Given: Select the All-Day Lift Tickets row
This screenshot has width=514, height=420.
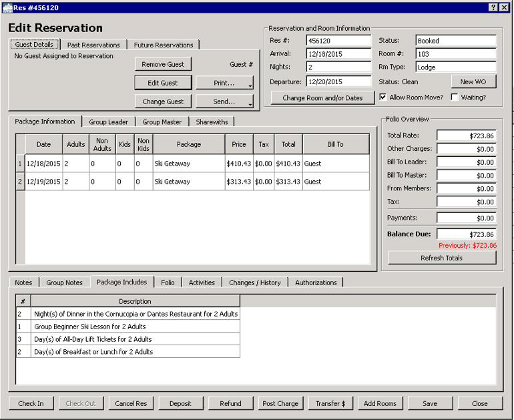Looking at the screenshot, I should click(128, 339).
